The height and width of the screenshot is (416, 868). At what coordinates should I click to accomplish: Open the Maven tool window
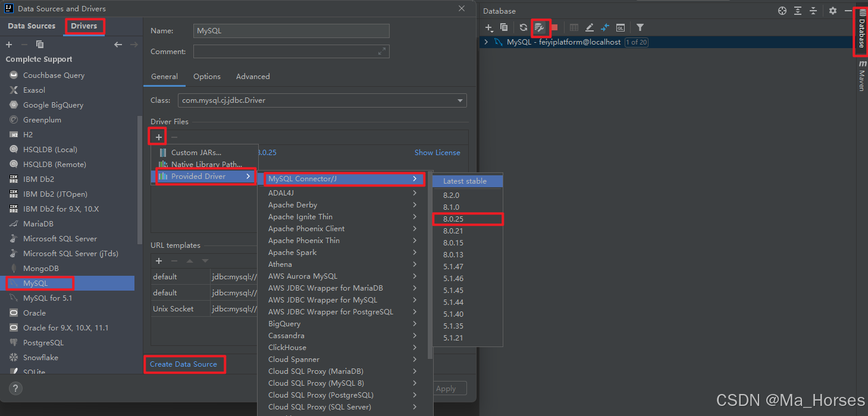tap(862, 76)
